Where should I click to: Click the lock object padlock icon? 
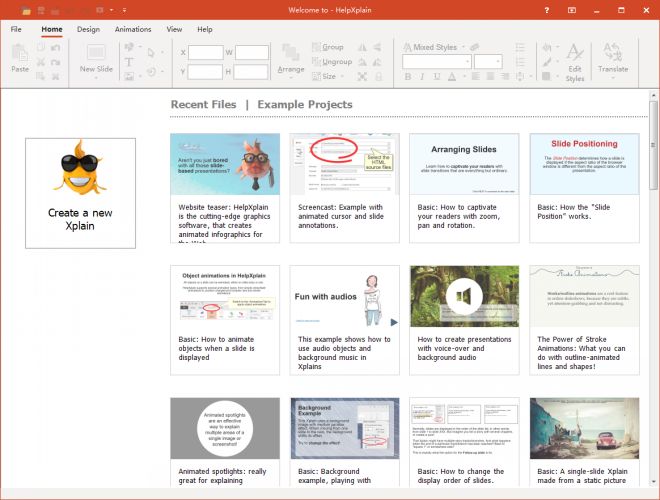tap(378, 76)
